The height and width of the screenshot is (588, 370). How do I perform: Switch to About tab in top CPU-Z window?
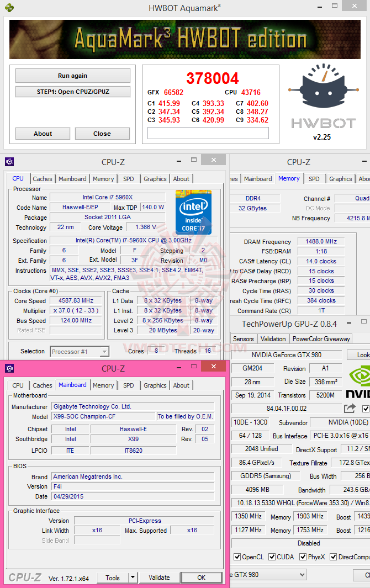tap(181, 179)
